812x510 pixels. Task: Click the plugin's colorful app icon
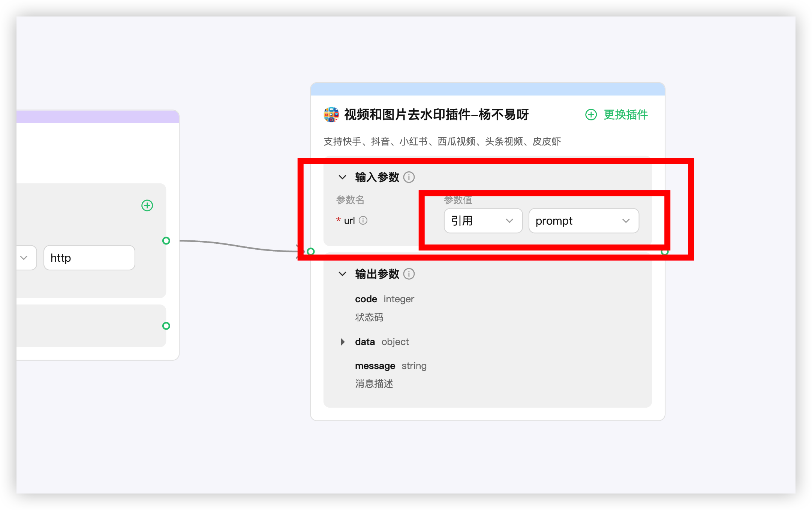pyautogui.click(x=331, y=114)
